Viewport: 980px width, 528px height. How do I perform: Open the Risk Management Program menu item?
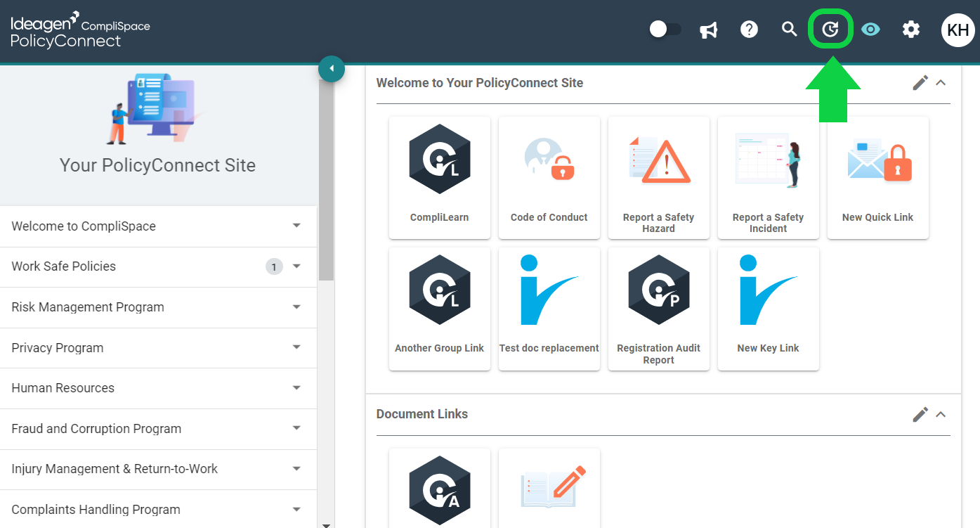click(x=158, y=307)
